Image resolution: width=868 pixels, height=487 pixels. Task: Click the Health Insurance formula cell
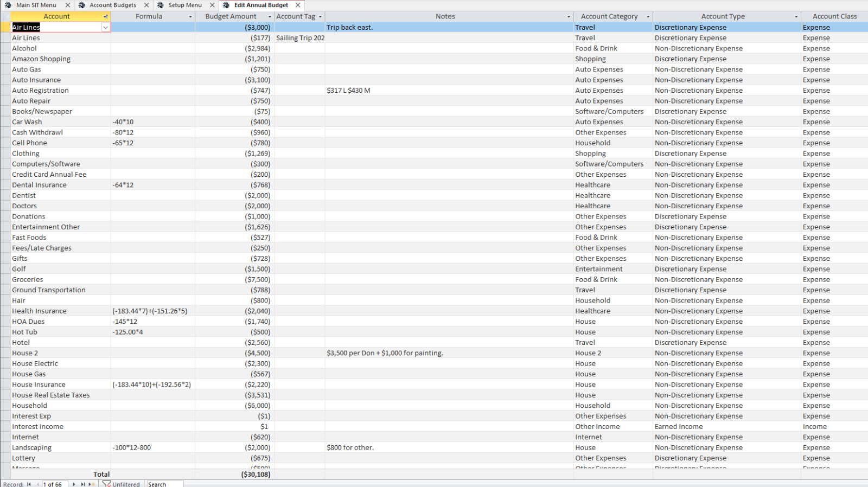[153, 311]
